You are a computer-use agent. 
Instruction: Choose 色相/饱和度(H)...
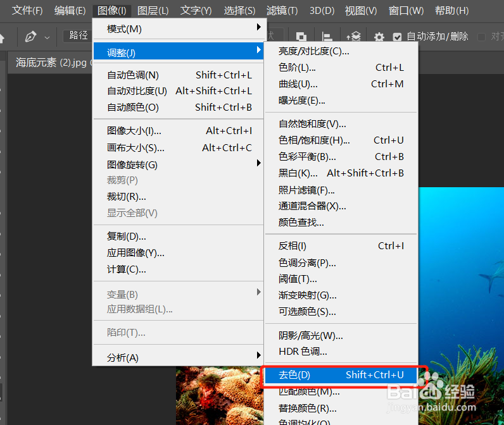pyautogui.click(x=341, y=140)
